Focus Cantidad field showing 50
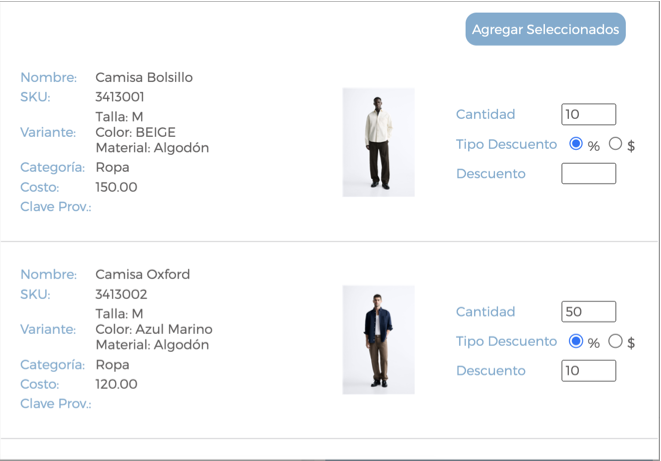The height and width of the screenshot is (461, 661). [x=588, y=311]
